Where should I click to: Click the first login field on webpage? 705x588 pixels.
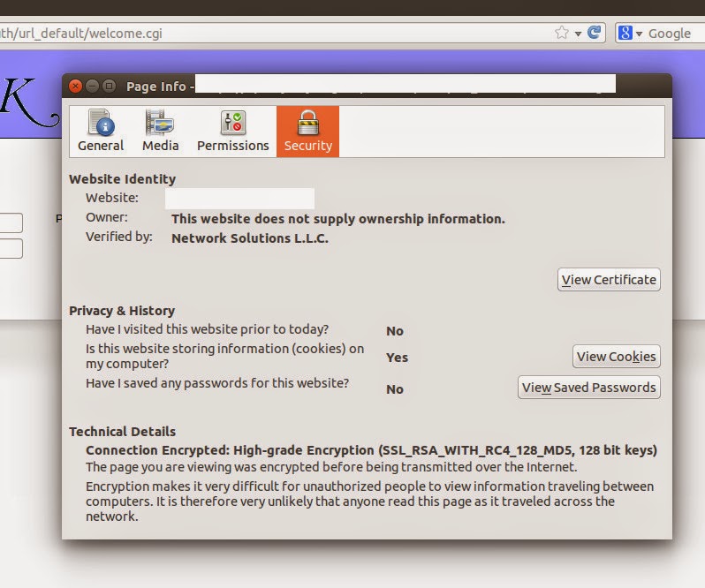[11, 222]
